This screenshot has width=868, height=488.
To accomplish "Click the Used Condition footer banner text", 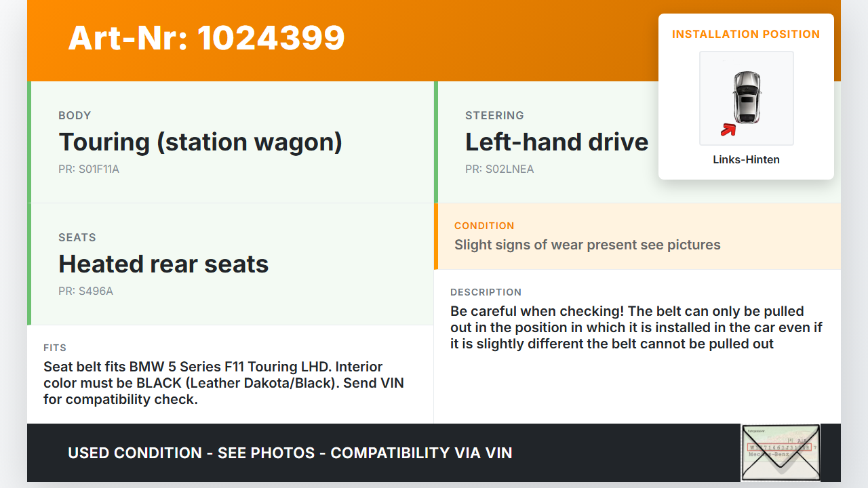I will tap(290, 453).
